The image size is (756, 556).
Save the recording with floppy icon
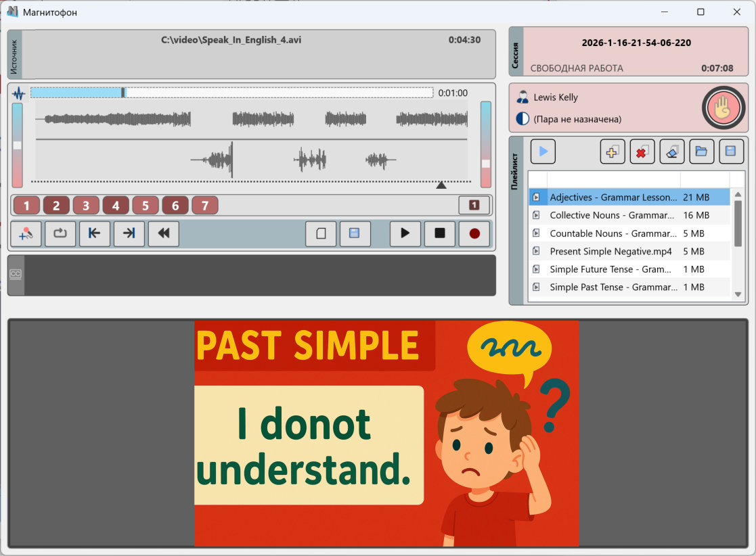[355, 233]
